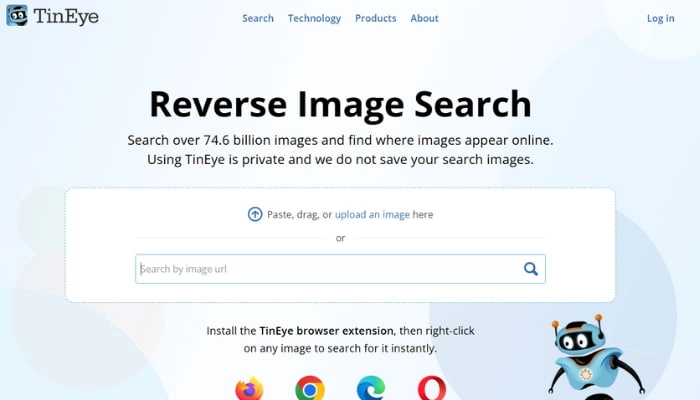
Task: Click the TinEye robot logo icon
Action: (17, 16)
